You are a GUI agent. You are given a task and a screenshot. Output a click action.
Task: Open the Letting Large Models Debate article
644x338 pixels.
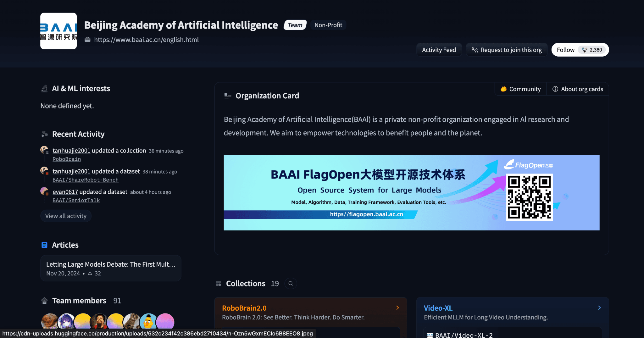pos(111,264)
